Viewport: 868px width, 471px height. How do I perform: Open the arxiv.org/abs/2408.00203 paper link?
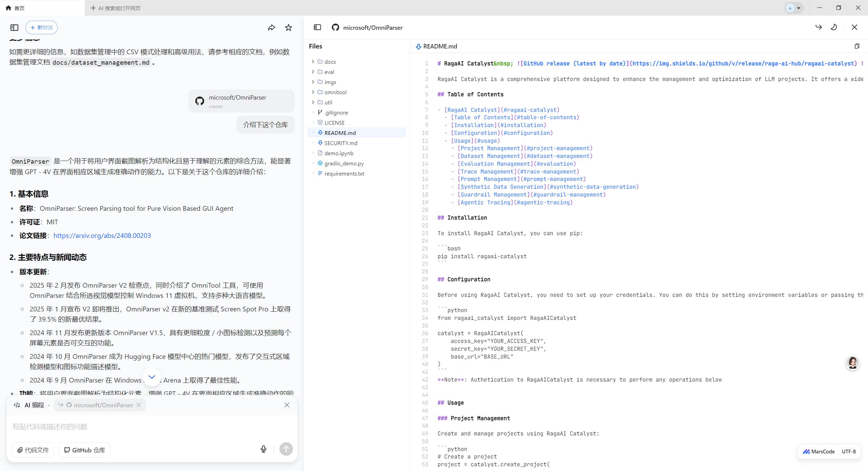coord(102,235)
